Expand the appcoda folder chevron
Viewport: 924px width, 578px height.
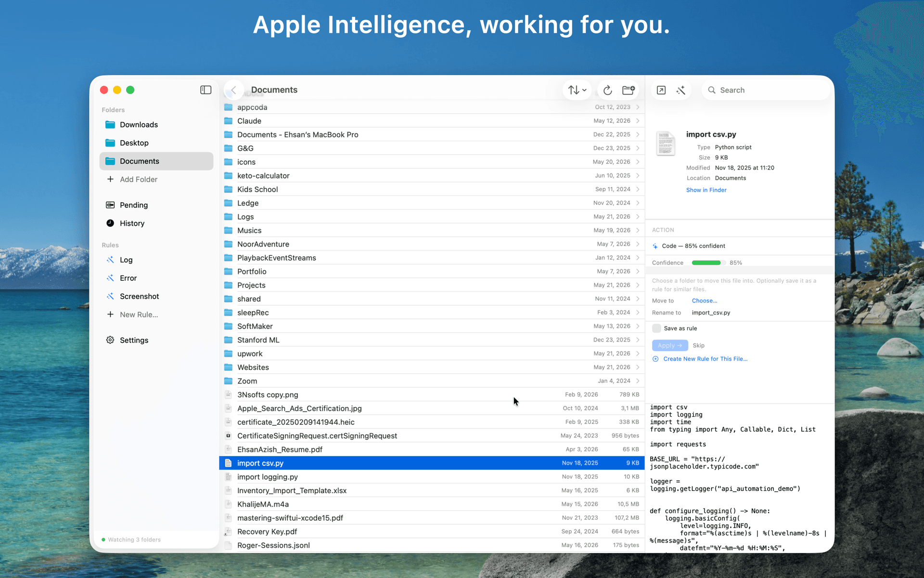point(638,107)
